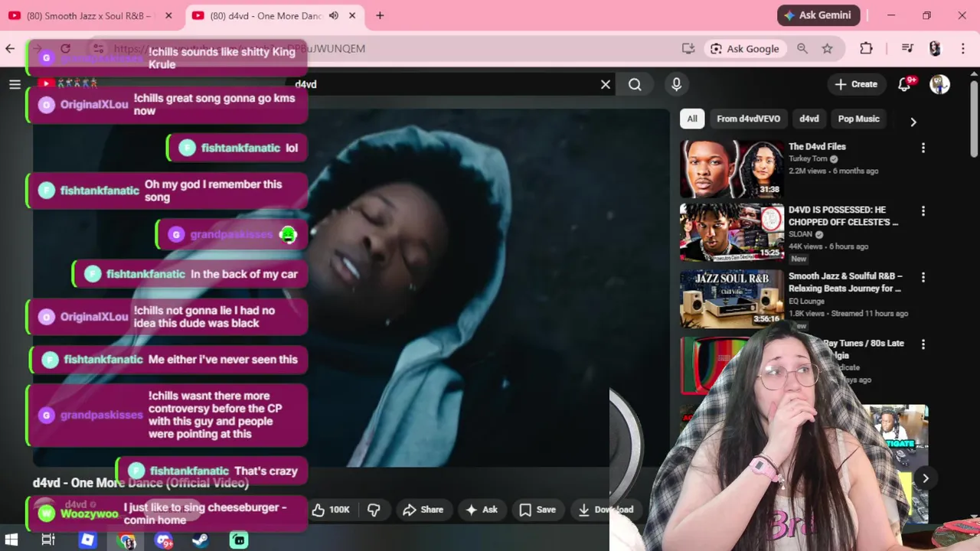Open the YouTube hamburger guide menu
This screenshot has height=551, width=980.
[x=15, y=84]
